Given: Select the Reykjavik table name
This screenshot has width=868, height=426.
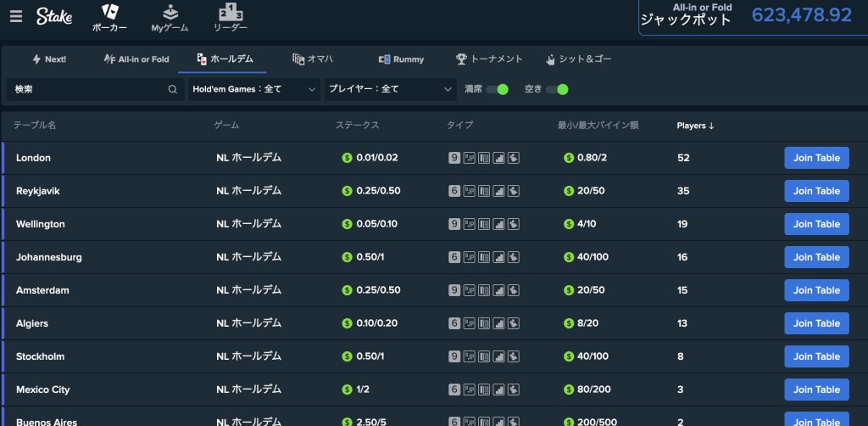Looking at the screenshot, I should tap(38, 191).
